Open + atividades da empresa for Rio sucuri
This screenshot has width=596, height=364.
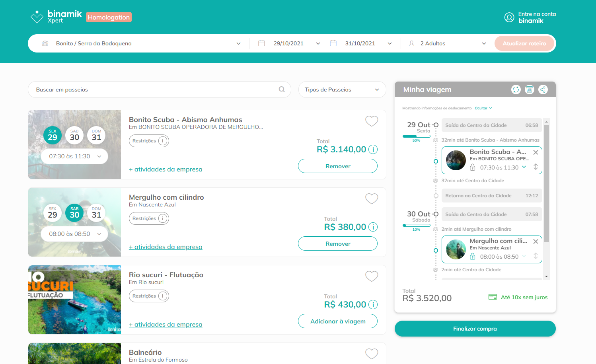[166, 325]
